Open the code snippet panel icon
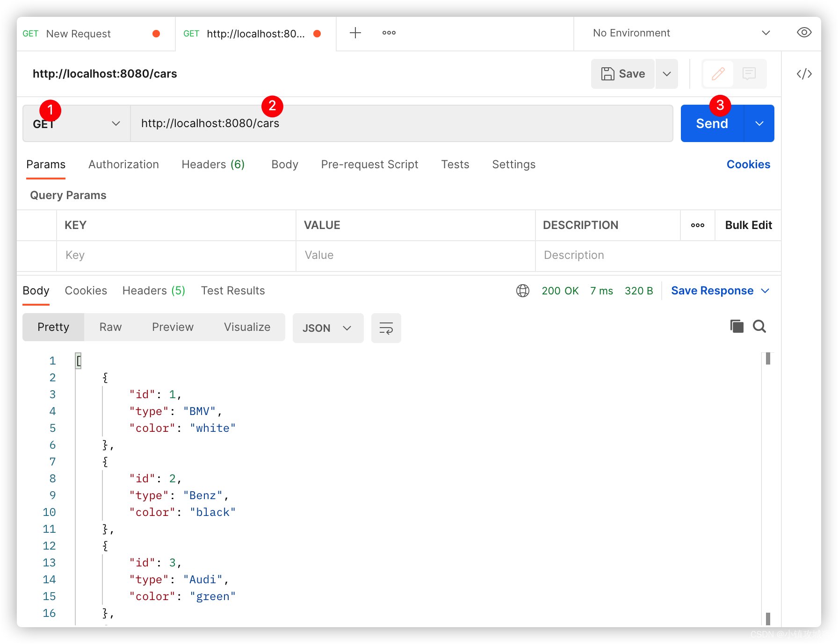Viewport: 838px width, 644px height. [x=804, y=74]
